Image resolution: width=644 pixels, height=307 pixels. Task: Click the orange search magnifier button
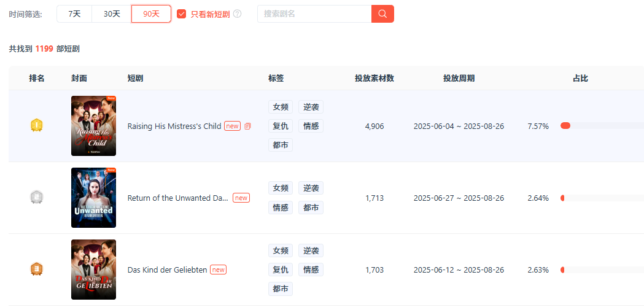(382, 14)
